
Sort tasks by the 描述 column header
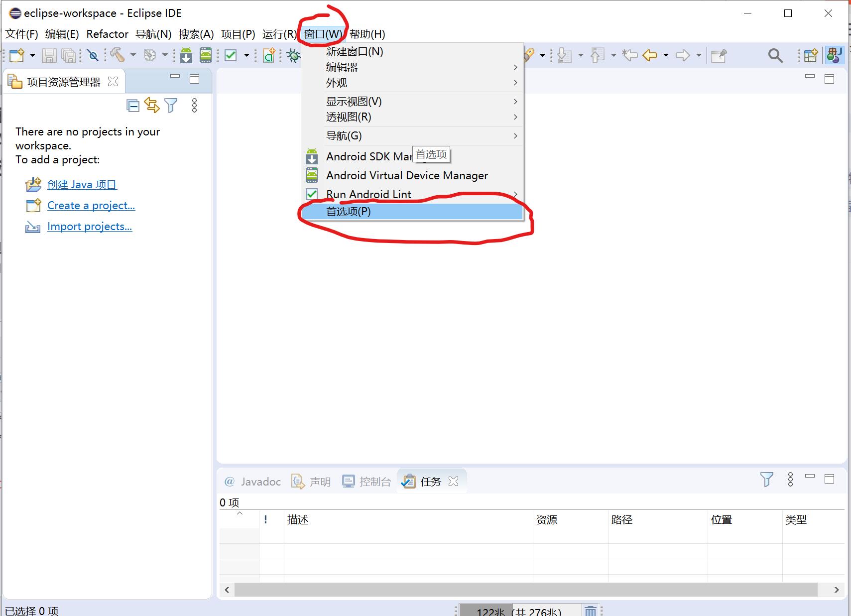[408, 520]
